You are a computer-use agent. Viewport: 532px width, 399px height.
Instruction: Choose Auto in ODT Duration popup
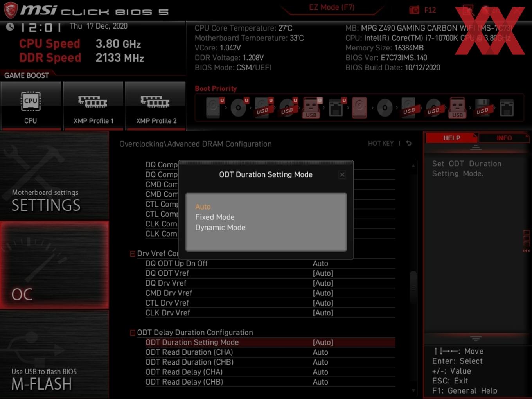click(203, 207)
